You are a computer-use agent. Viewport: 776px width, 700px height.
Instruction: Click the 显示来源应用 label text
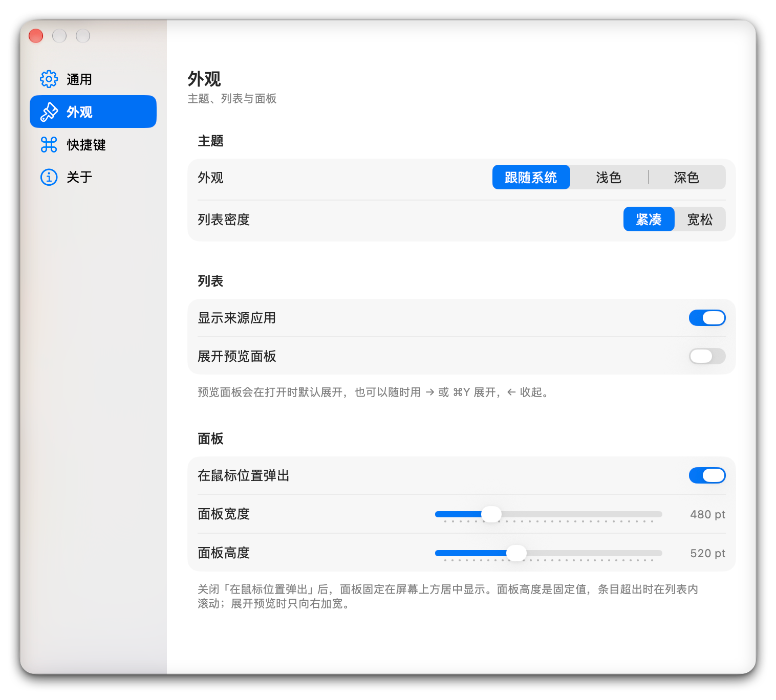(237, 318)
